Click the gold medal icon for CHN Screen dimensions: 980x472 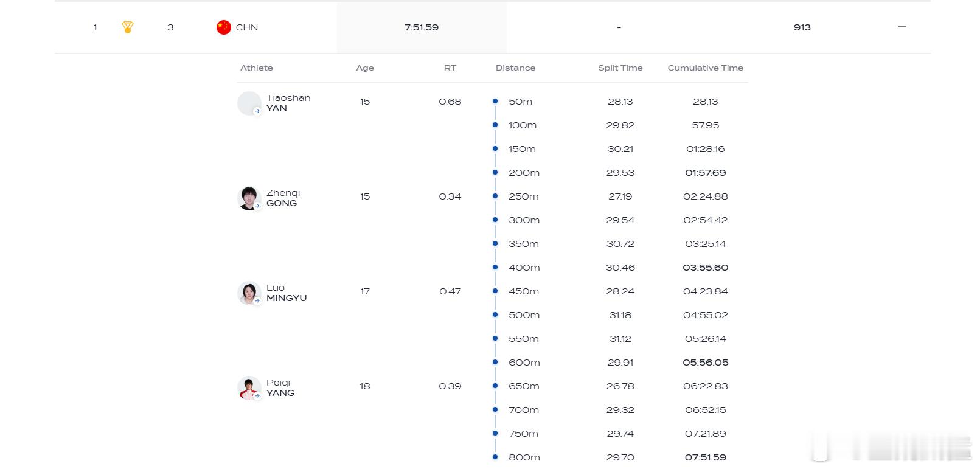(127, 27)
